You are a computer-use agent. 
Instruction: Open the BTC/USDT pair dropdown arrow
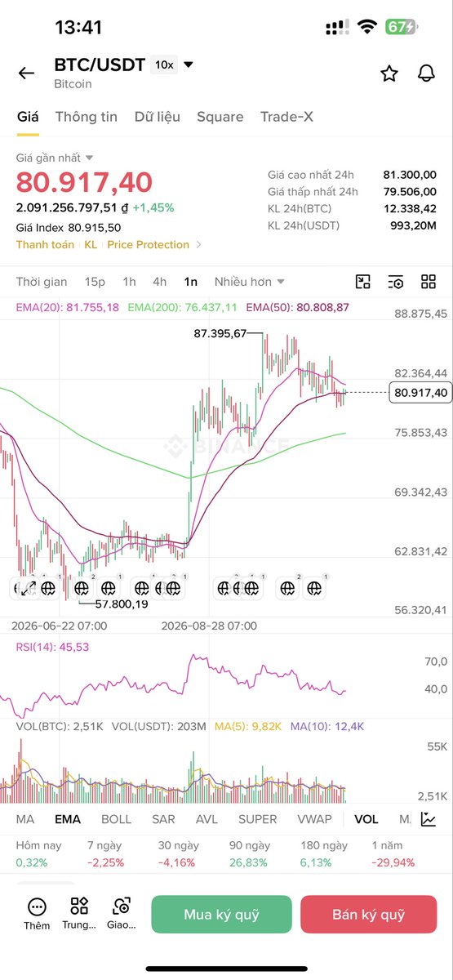pos(189,65)
